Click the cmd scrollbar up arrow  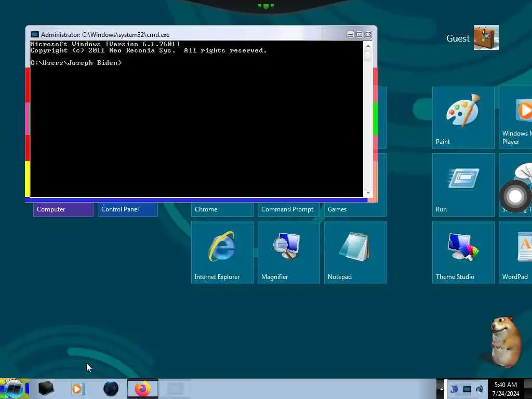click(368, 46)
